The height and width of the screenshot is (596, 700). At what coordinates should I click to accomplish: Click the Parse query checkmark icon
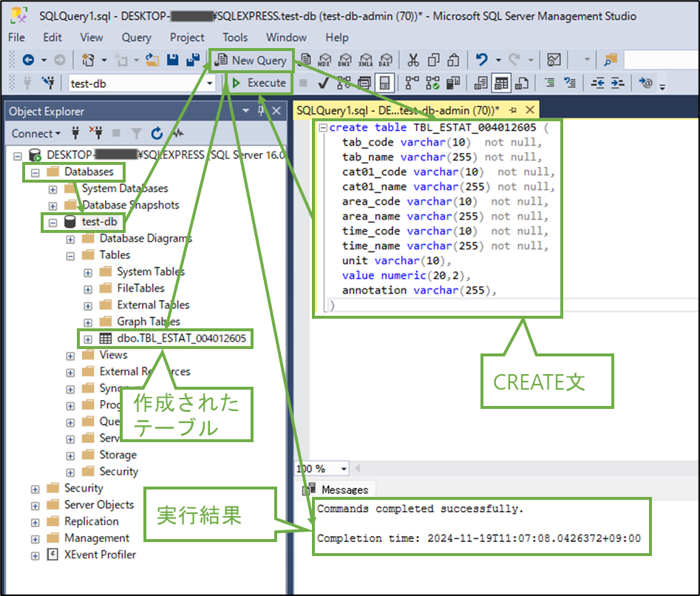(x=323, y=83)
